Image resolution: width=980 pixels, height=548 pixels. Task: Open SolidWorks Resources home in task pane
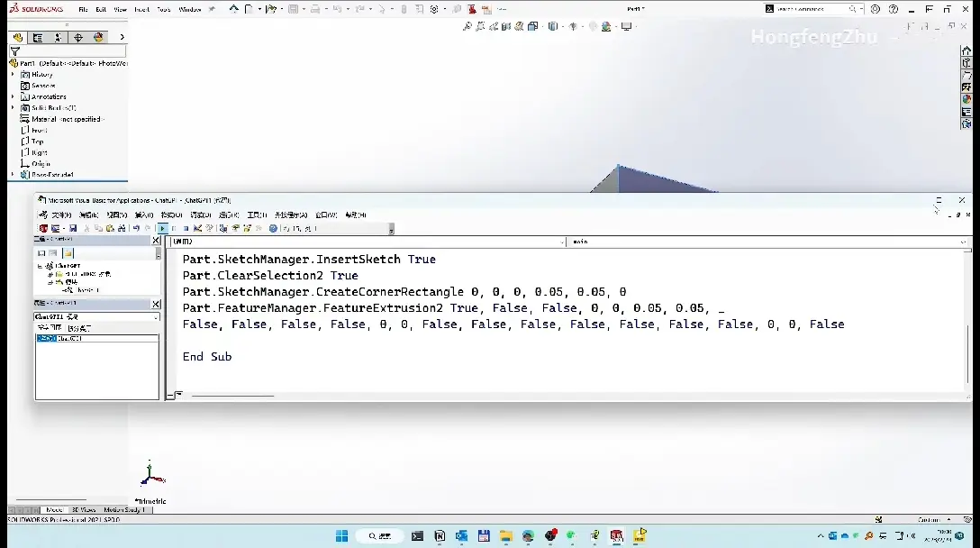966,51
